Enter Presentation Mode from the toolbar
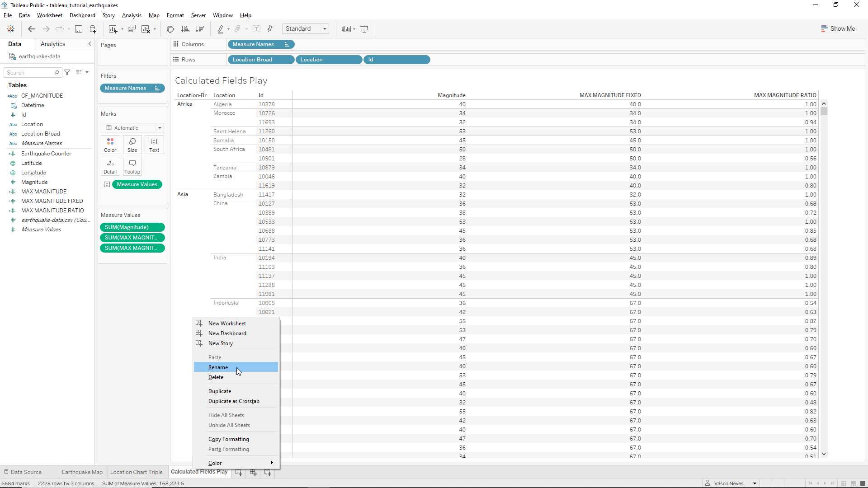Image resolution: width=868 pixels, height=488 pixels. click(x=364, y=29)
